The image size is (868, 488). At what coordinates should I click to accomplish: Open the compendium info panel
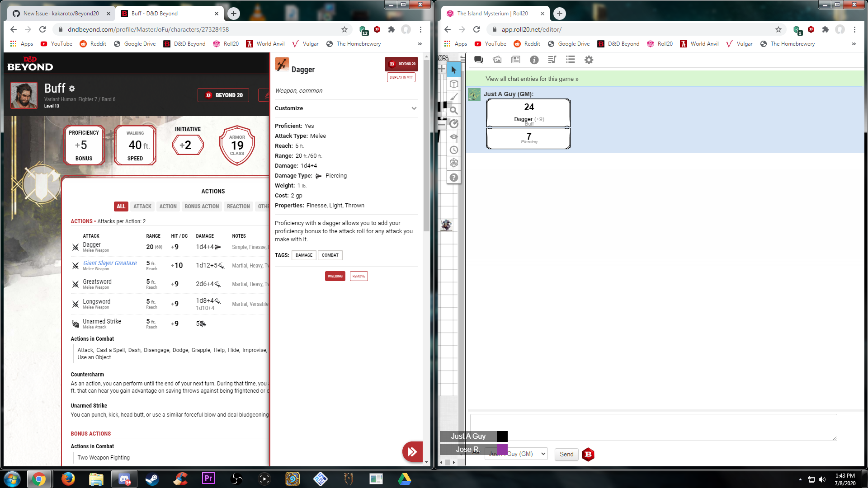pyautogui.click(x=534, y=59)
